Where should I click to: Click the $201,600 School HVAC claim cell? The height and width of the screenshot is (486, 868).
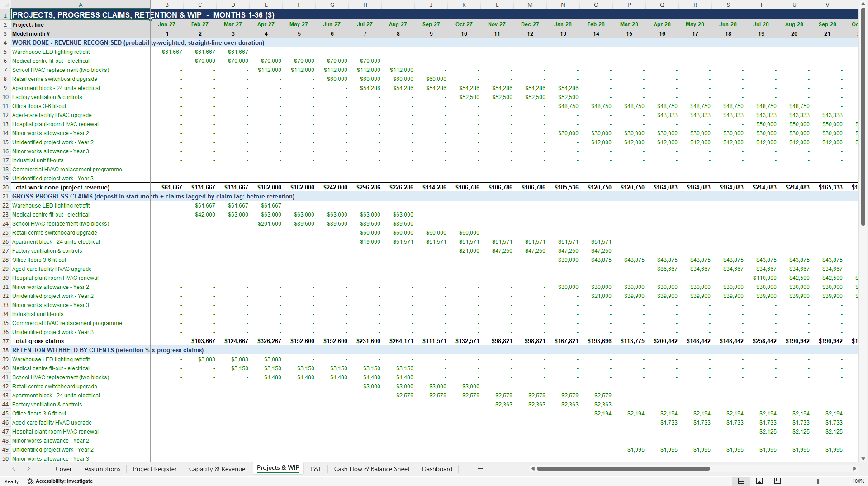coord(266,223)
